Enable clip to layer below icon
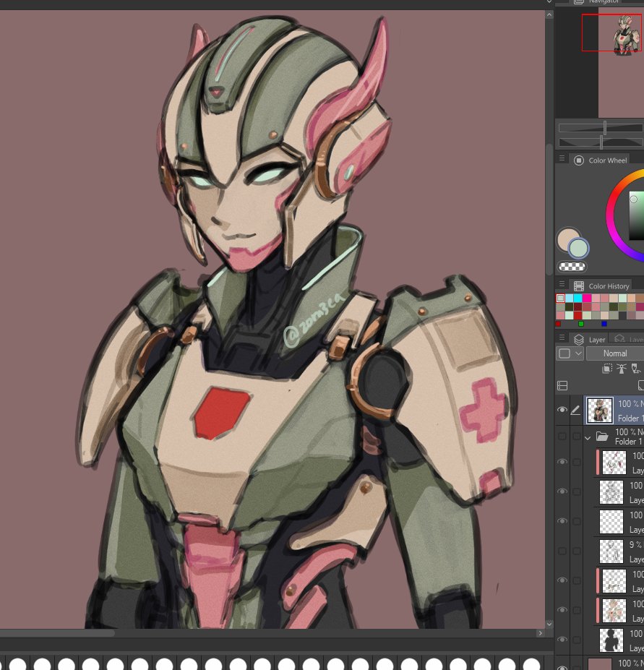This screenshot has height=670, width=644. 607,369
